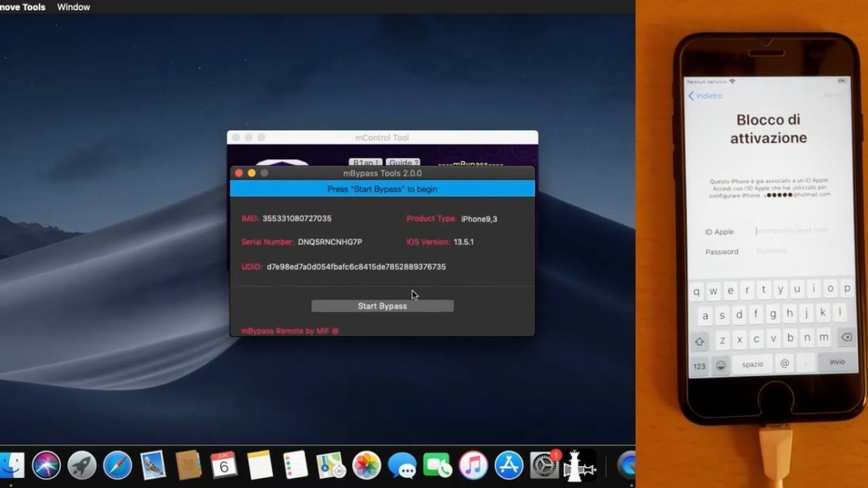The width and height of the screenshot is (868, 488).
Task: Close the mBypass Tools window with red button
Action: (x=239, y=174)
